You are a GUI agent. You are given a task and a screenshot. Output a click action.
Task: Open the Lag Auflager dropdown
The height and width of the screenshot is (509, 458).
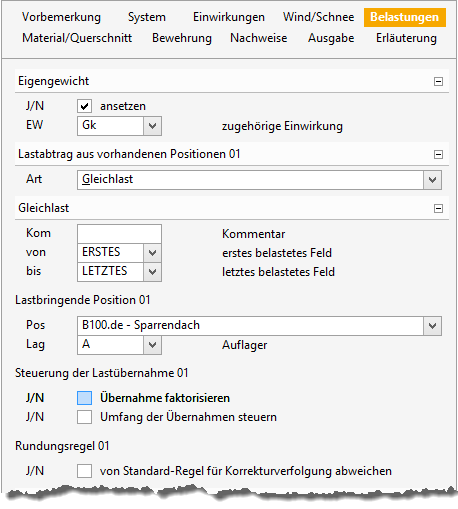point(152,345)
